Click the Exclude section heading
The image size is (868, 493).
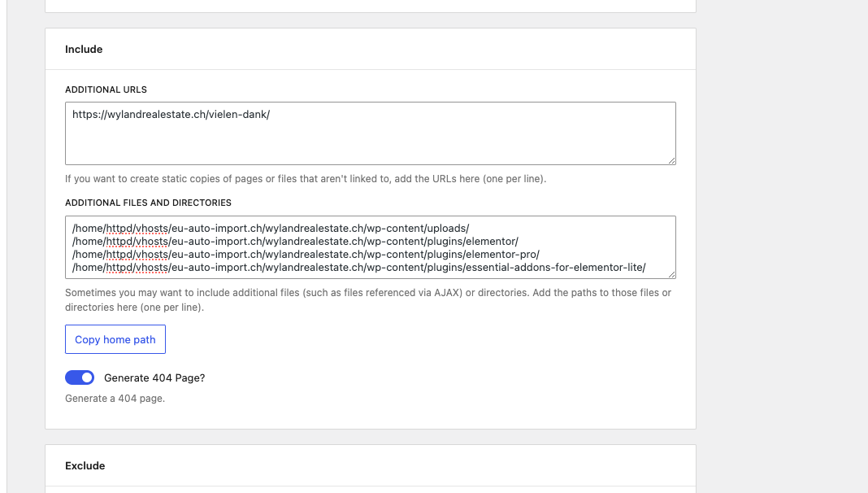click(x=85, y=466)
